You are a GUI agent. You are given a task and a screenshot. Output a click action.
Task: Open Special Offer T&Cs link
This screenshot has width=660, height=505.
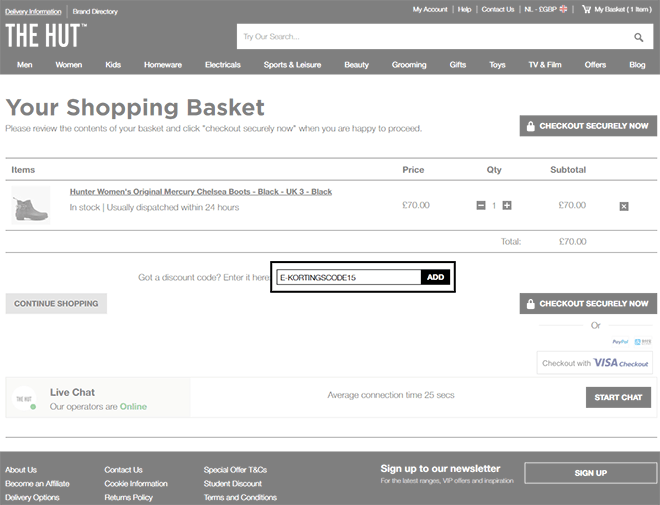click(x=235, y=470)
